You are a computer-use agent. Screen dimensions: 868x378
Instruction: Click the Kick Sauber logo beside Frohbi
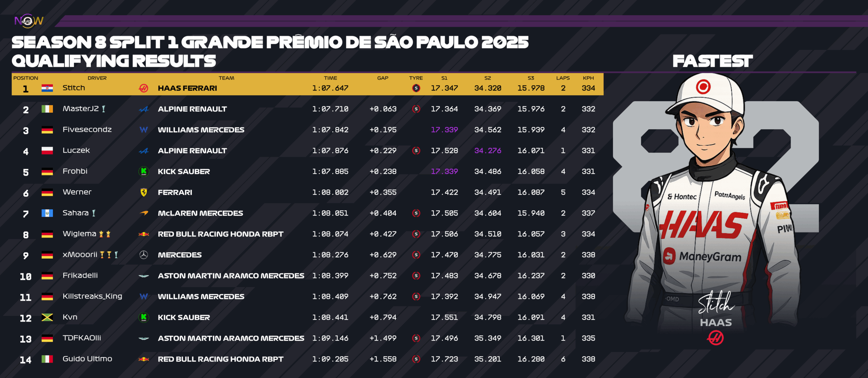tap(143, 171)
